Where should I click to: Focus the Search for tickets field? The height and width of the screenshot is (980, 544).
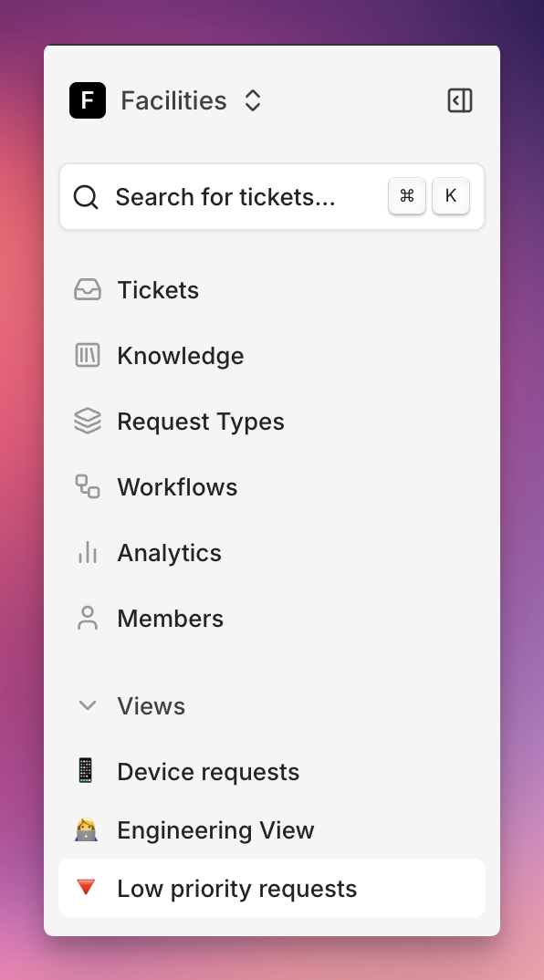pos(272,197)
